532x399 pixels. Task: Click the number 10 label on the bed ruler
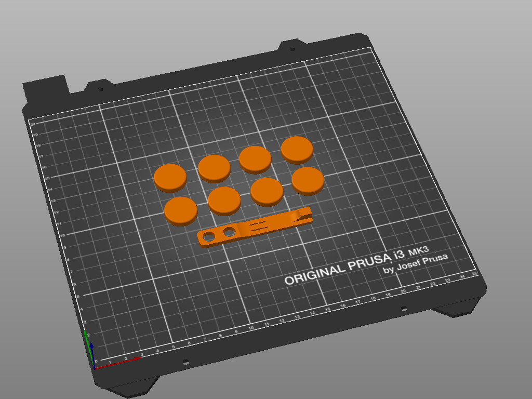coord(251,328)
